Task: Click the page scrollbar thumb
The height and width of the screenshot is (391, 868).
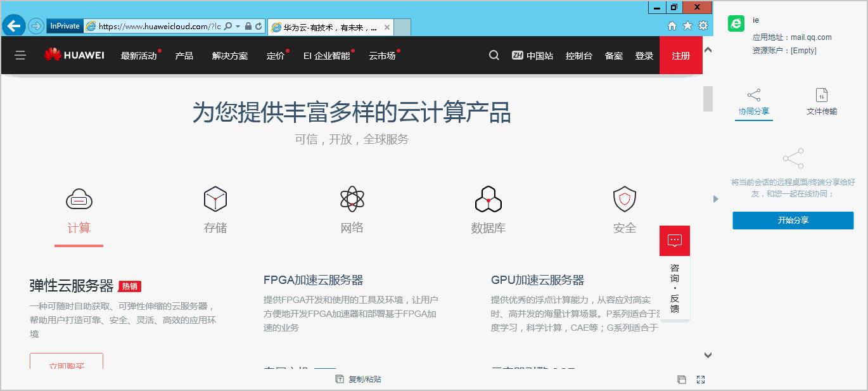Action: tap(708, 99)
